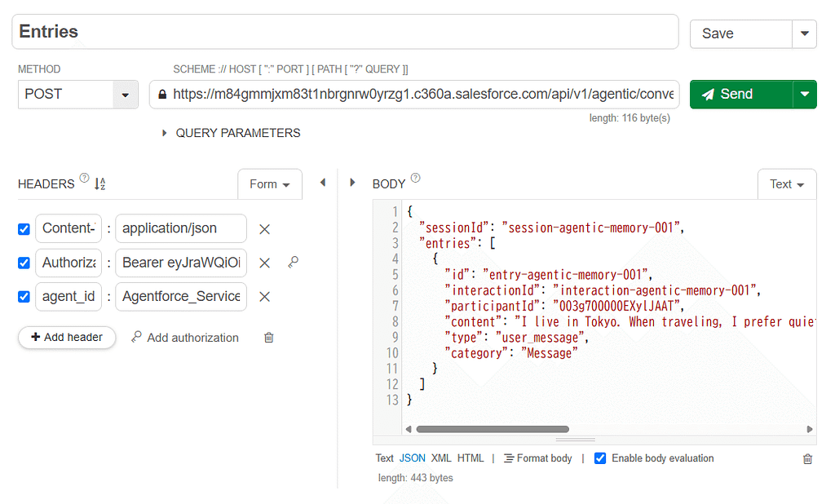This screenshot has width=835, height=504.
Task: Switch body syntax to HTML
Action: point(471,458)
